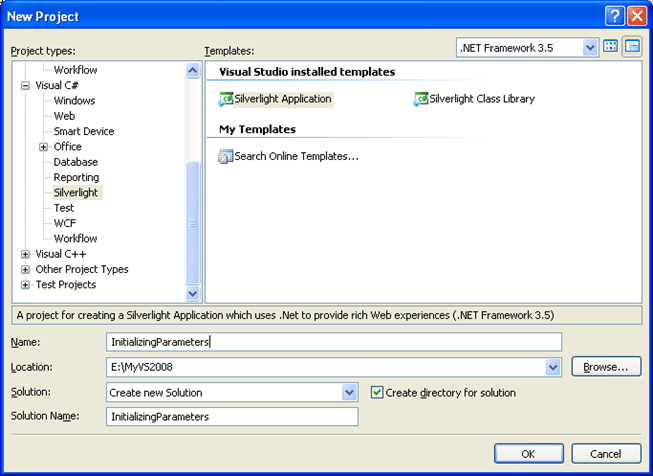Select Smart Device project type
The width and height of the screenshot is (653, 476).
84,131
